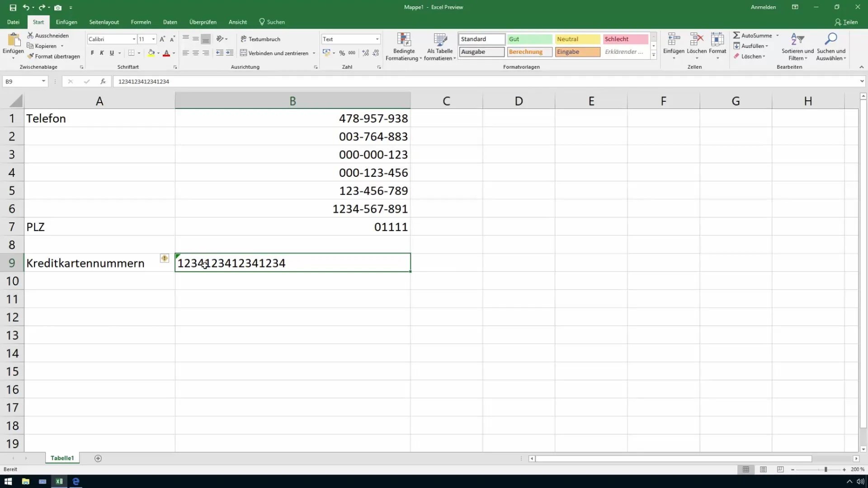868x488 pixels.
Task: Adjust the zoom slider in status bar
Action: (826, 469)
